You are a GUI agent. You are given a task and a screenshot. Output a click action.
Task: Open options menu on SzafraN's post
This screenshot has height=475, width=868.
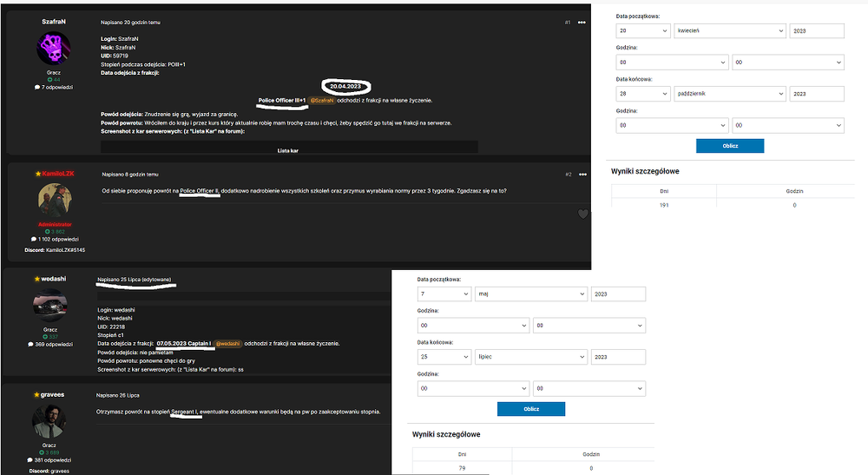[582, 23]
